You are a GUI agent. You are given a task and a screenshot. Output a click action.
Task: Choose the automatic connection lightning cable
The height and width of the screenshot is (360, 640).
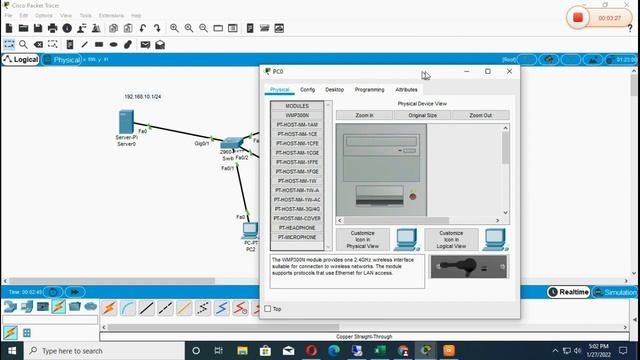pyautogui.click(x=109, y=308)
